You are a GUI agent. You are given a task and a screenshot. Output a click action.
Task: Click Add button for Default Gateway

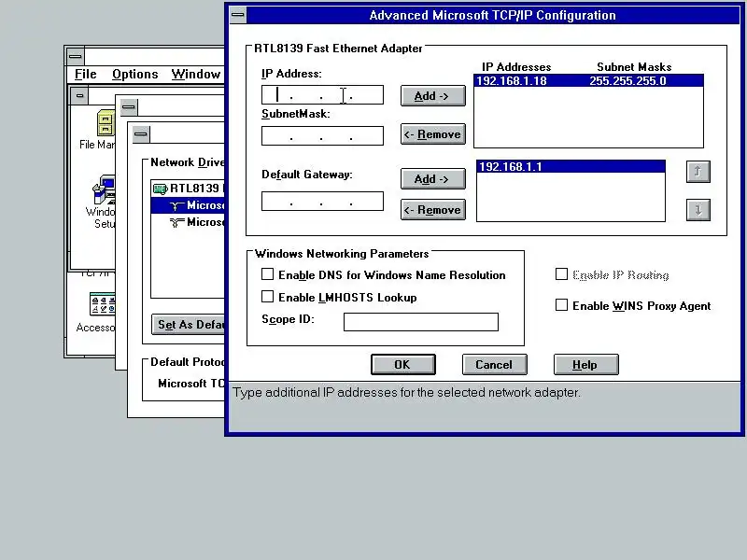coord(432,179)
